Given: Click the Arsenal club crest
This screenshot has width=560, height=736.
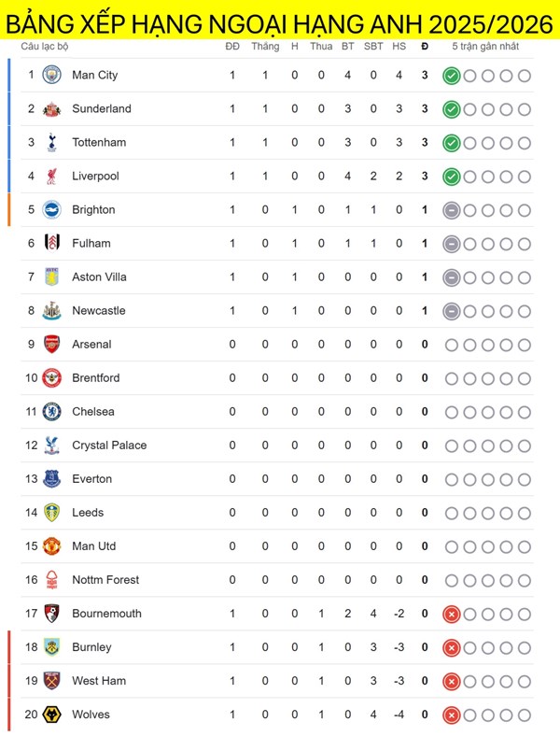Looking at the screenshot, I should pyautogui.click(x=52, y=344).
